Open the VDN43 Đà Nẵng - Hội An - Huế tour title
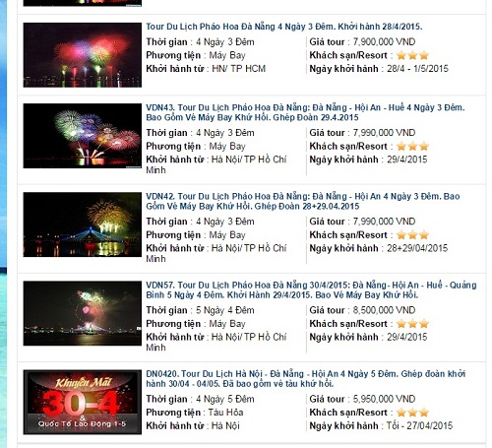Image resolution: width=492 pixels, height=448 pixels. tap(305, 112)
